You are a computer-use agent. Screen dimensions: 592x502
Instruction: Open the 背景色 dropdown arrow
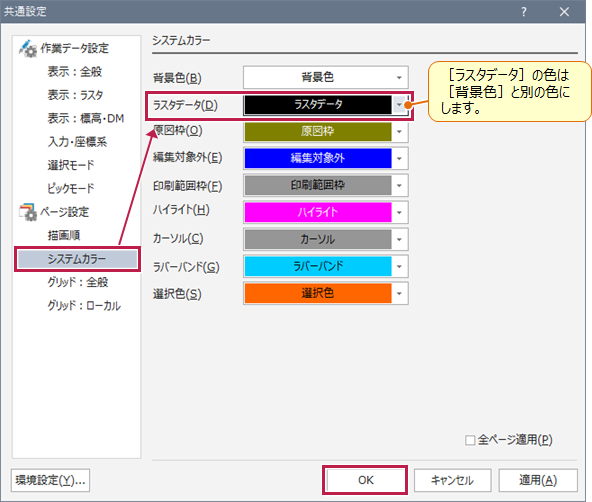click(x=399, y=78)
